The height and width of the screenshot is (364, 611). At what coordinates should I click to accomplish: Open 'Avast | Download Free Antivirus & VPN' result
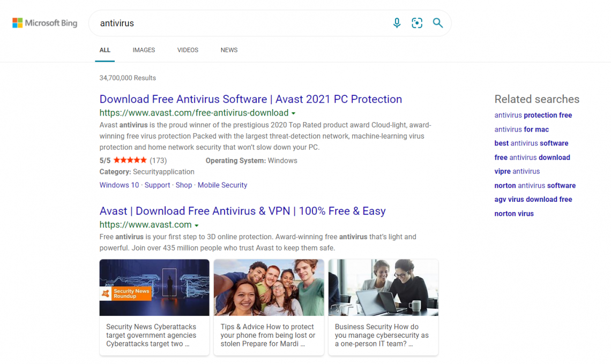pos(242,211)
